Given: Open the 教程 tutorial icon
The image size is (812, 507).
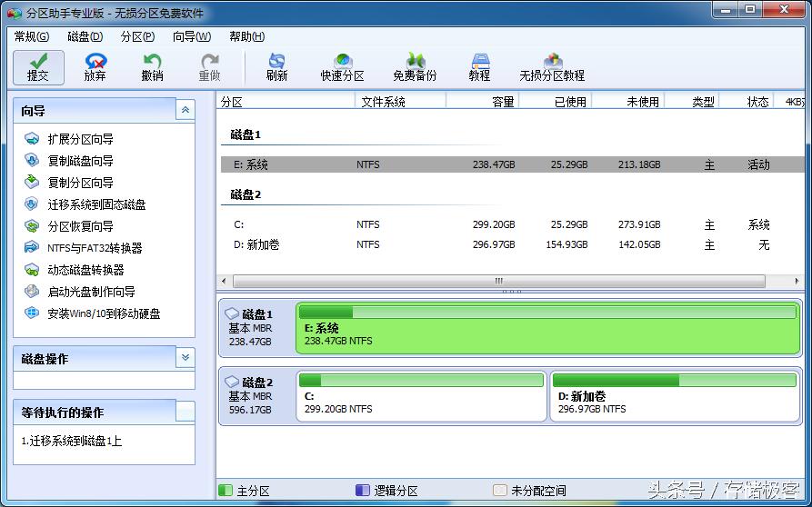Looking at the screenshot, I should [479, 67].
